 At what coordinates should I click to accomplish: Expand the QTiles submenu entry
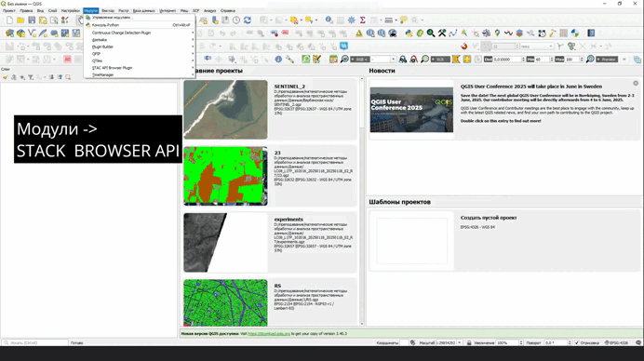140,60
